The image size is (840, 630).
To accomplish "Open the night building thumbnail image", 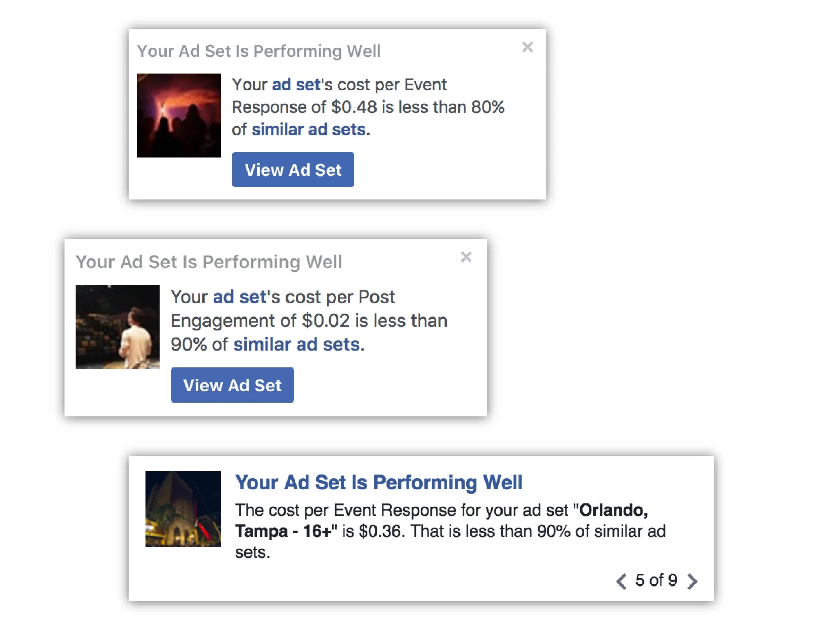I will tap(183, 508).
